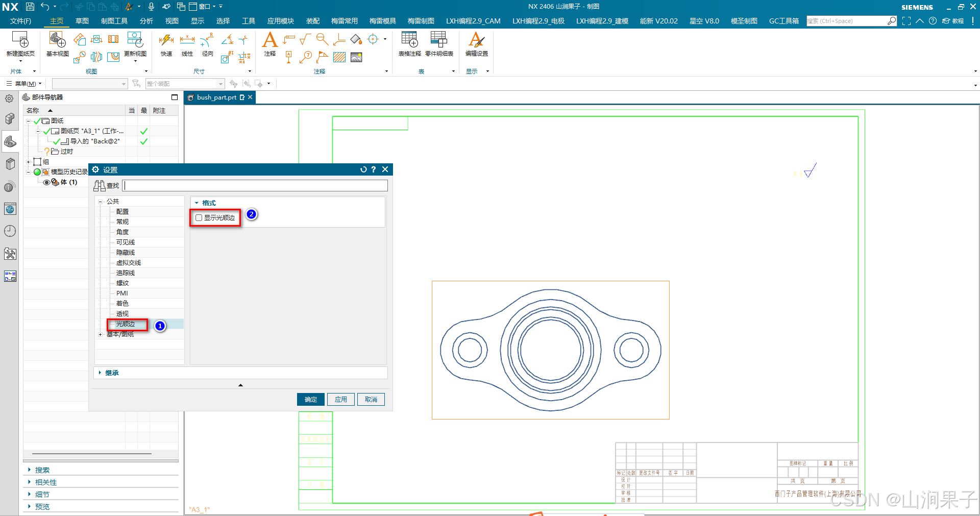Click the crosshatch area fill icon

pyautogui.click(x=339, y=57)
